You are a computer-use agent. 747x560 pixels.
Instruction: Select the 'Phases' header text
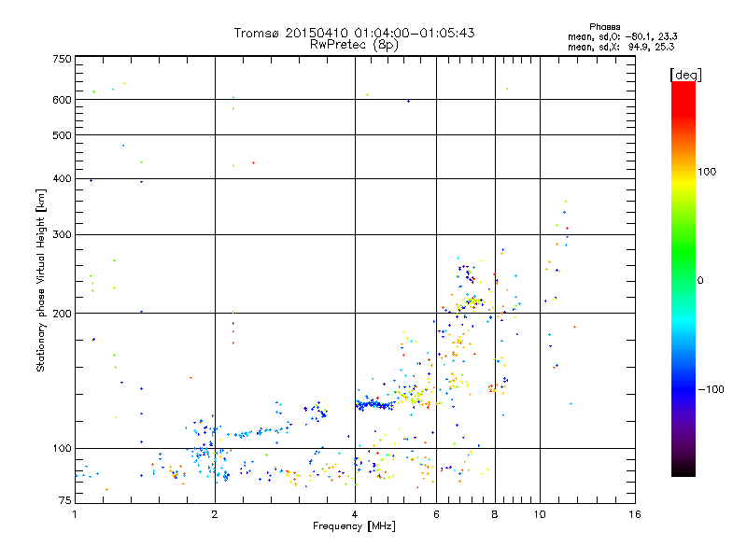point(604,27)
